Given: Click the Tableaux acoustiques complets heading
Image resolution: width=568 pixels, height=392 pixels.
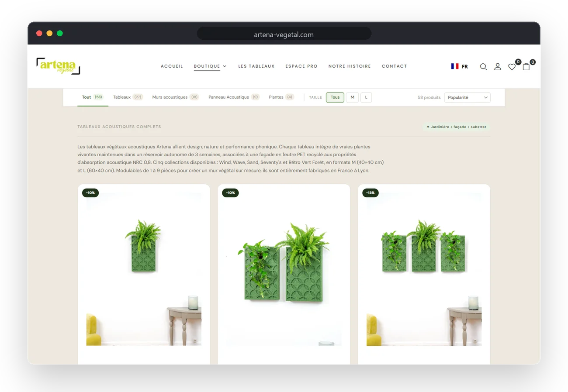Looking at the screenshot, I should pos(119,127).
